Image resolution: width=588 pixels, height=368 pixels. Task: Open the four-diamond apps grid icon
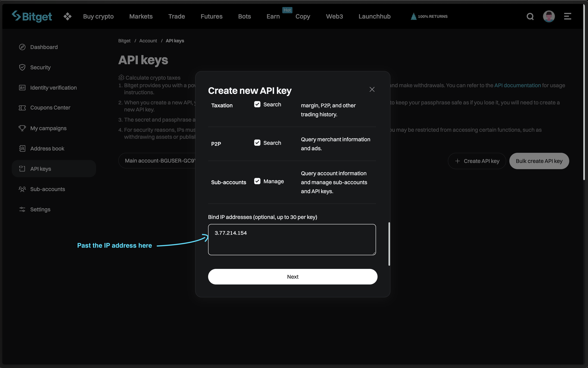click(x=67, y=16)
